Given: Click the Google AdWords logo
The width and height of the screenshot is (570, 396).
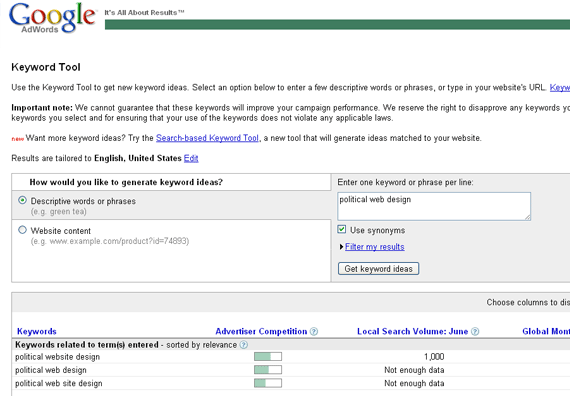Looking at the screenshot, I should point(53,18).
